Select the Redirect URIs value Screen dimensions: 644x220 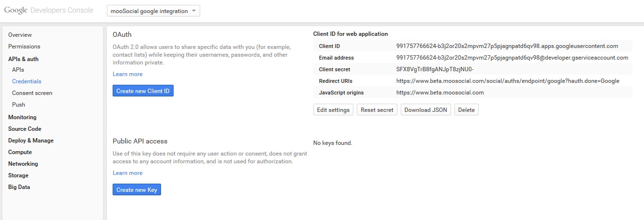tap(508, 81)
